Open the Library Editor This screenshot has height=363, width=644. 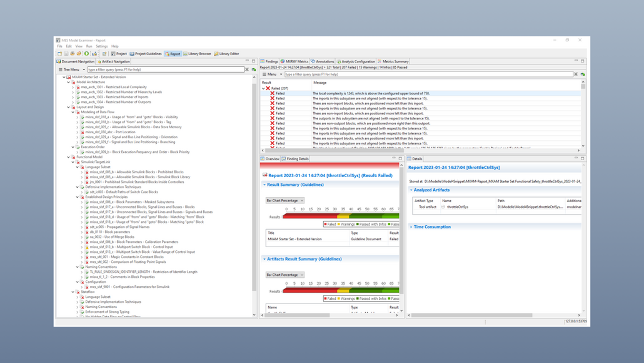226,54
